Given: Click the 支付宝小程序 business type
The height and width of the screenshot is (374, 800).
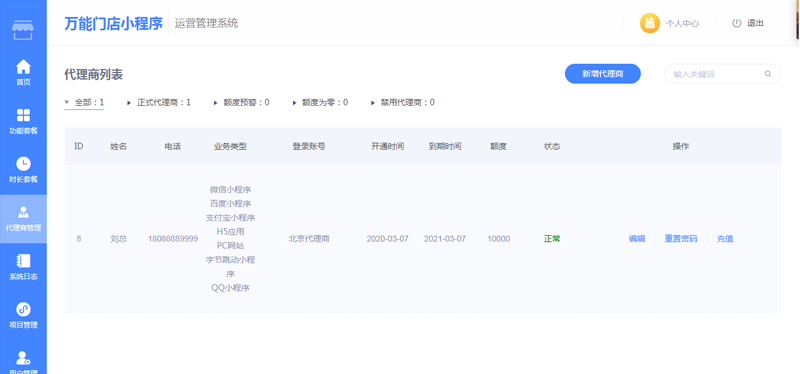Looking at the screenshot, I should 231,217.
